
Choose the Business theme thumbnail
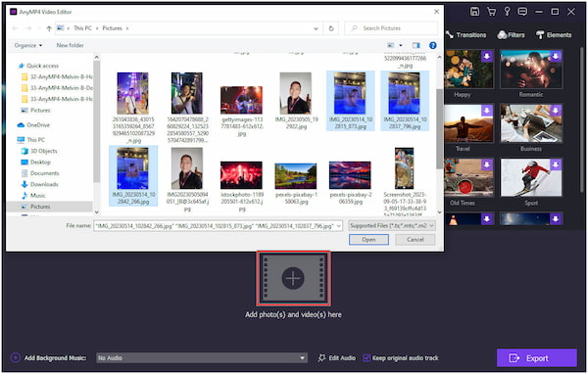coord(531,123)
